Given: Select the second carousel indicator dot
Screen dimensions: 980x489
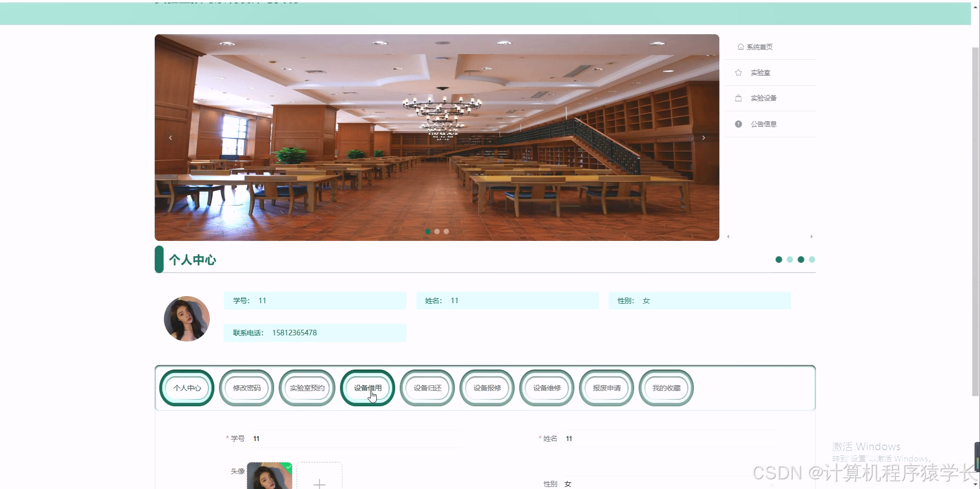Looking at the screenshot, I should tap(437, 231).
